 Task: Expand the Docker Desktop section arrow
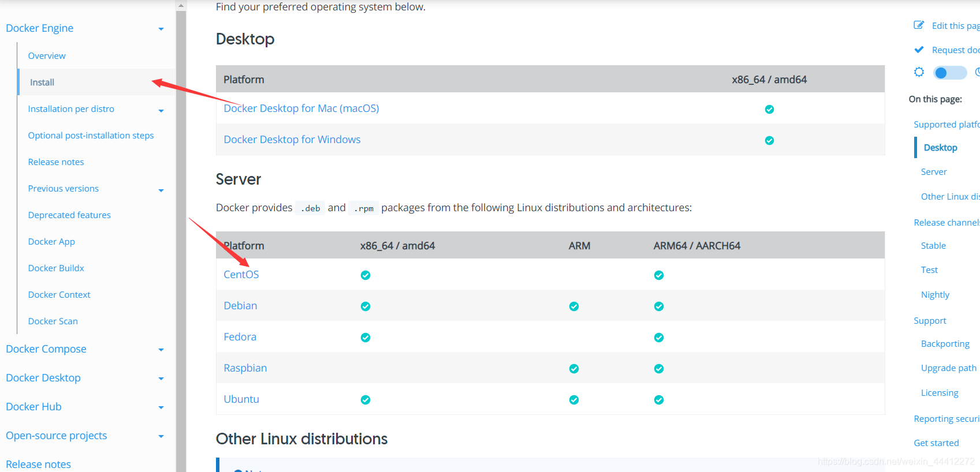161,379
